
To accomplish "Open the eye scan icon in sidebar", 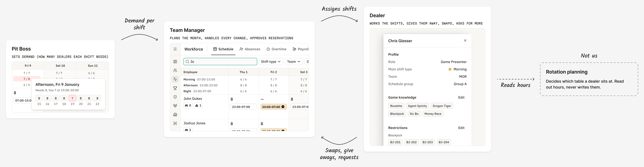I will [x=175, y=123].
